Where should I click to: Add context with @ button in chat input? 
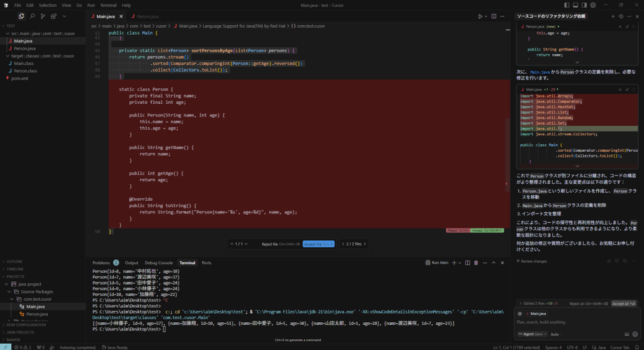[519, 313]
